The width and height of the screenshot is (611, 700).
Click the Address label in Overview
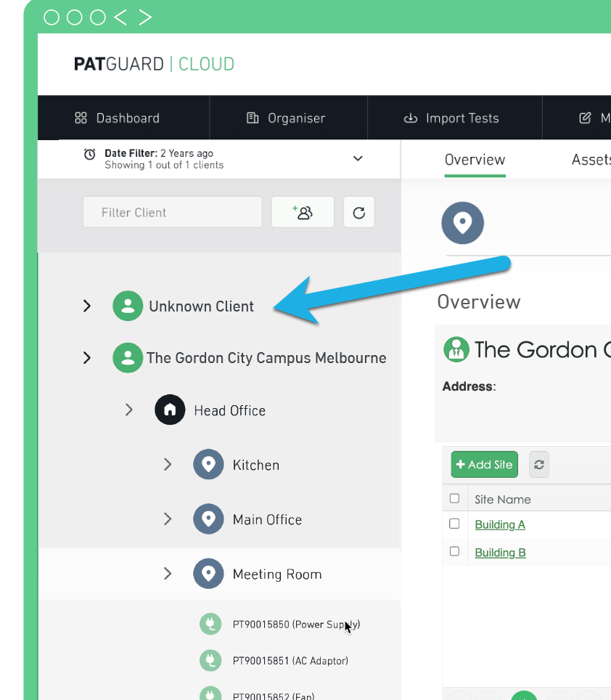(x=469, y=386)
